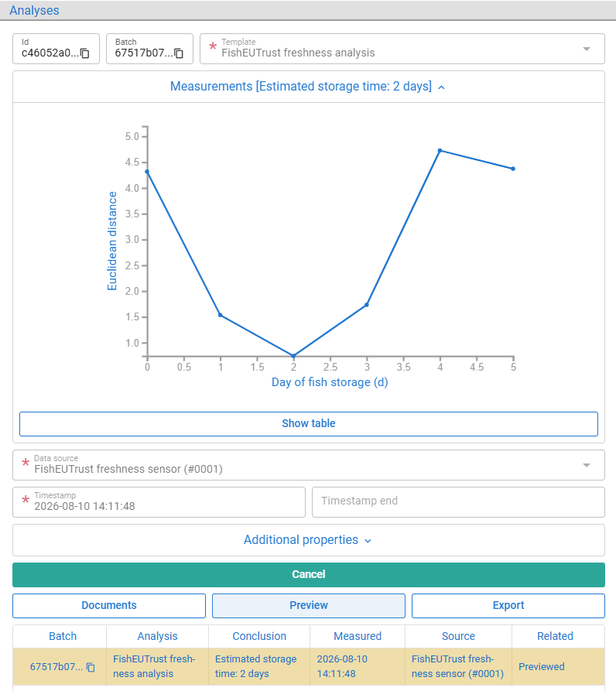Click the 'Estimated storage time: 2 days' cell
Image resolution: width=616 pixels, height=691 pixels.
click(259, 666)
